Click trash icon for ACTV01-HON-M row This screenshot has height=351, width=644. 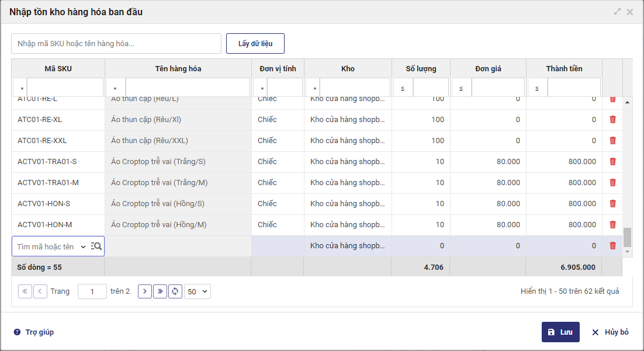click(612, 225)
